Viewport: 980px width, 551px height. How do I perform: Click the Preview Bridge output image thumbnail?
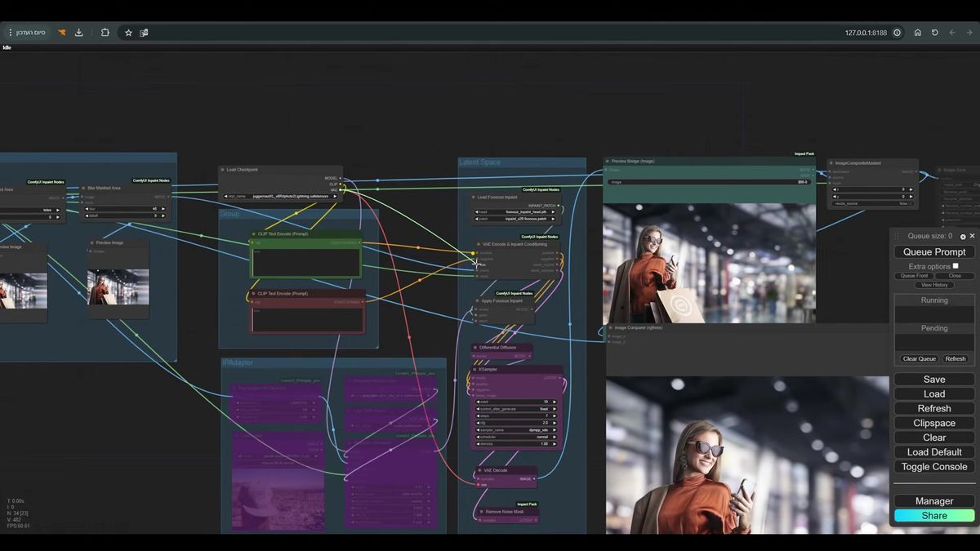709,263
